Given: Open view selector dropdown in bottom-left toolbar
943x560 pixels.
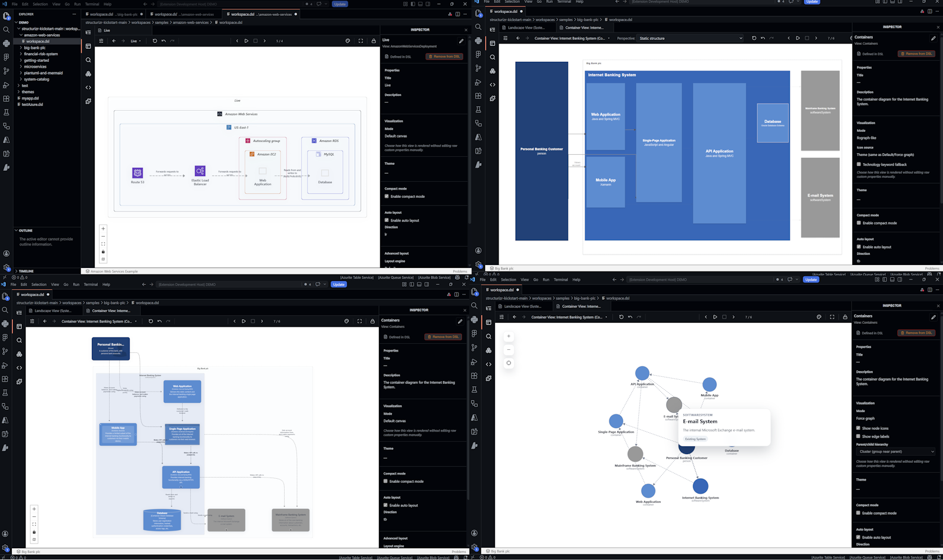Looking at the screenshot, I should point(99,322).
